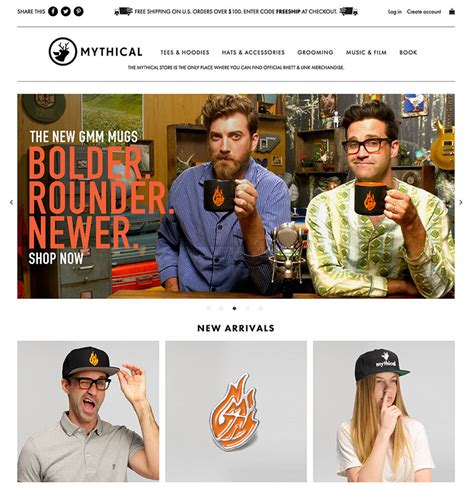Click Shop Now on the mugs banner
This screenshot has height=487, width=474.
[56, 259]
